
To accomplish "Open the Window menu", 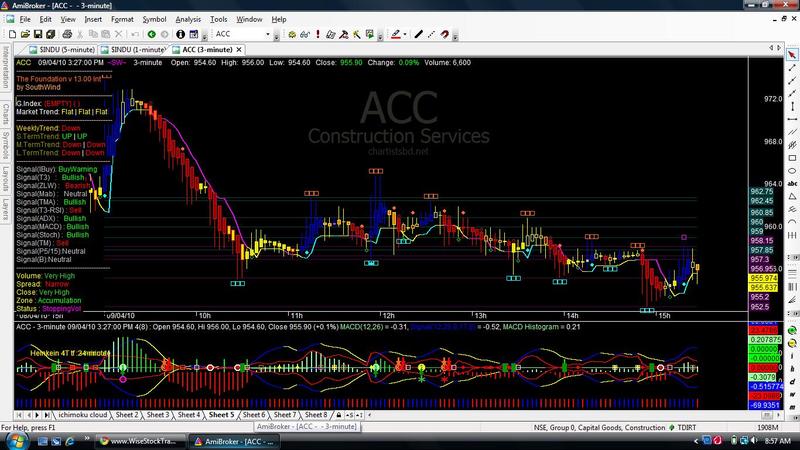I will 249,19.
